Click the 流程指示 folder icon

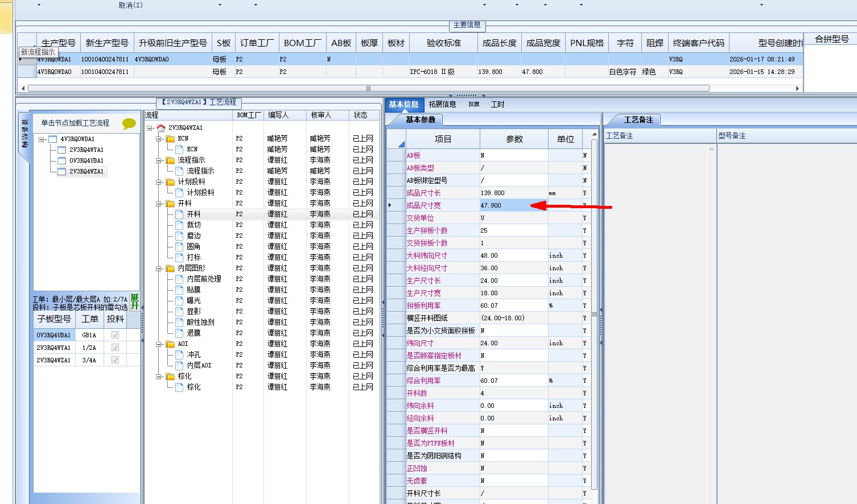(x=170, y=160)
